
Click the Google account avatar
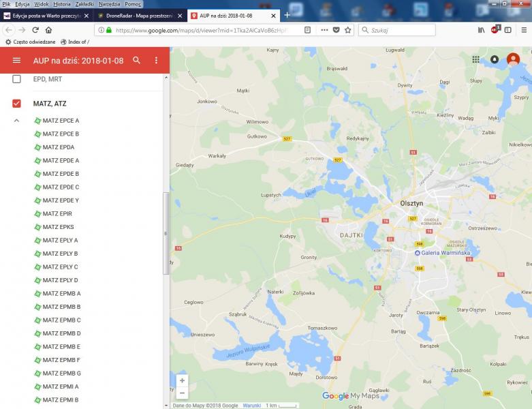513,59
